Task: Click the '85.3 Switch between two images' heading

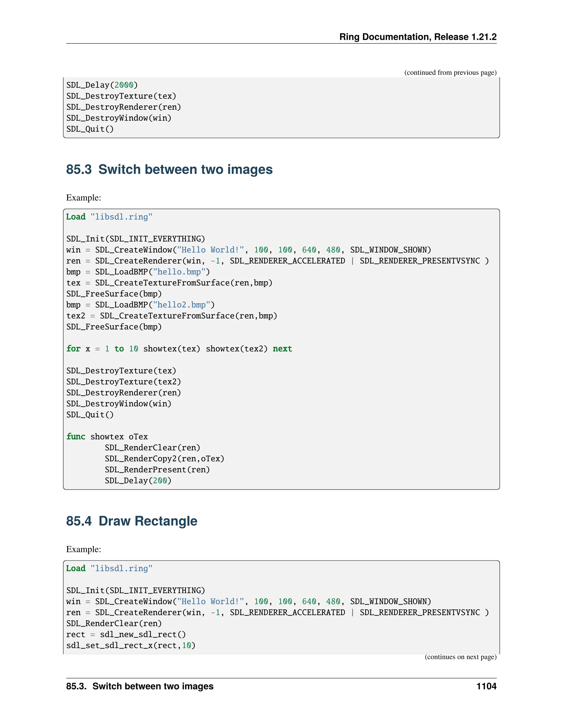Action: (169, 169)
